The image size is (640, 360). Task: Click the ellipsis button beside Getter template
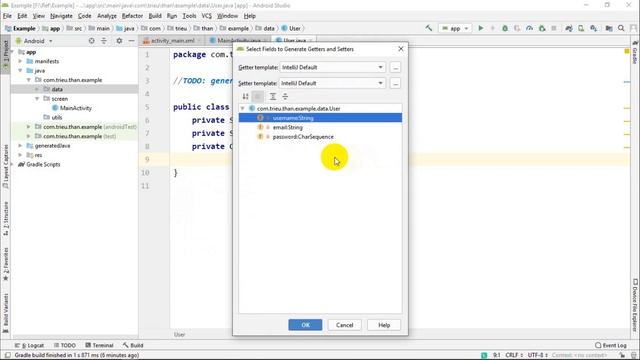click(395, 67)
